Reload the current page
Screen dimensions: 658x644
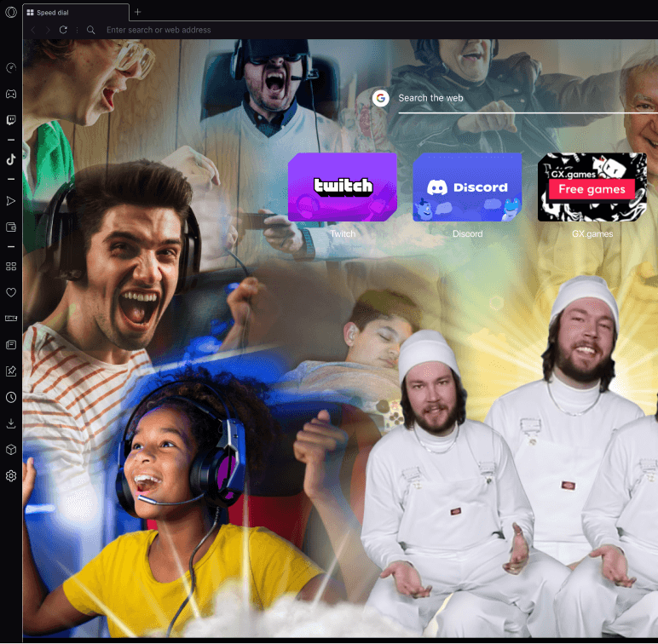63,30
